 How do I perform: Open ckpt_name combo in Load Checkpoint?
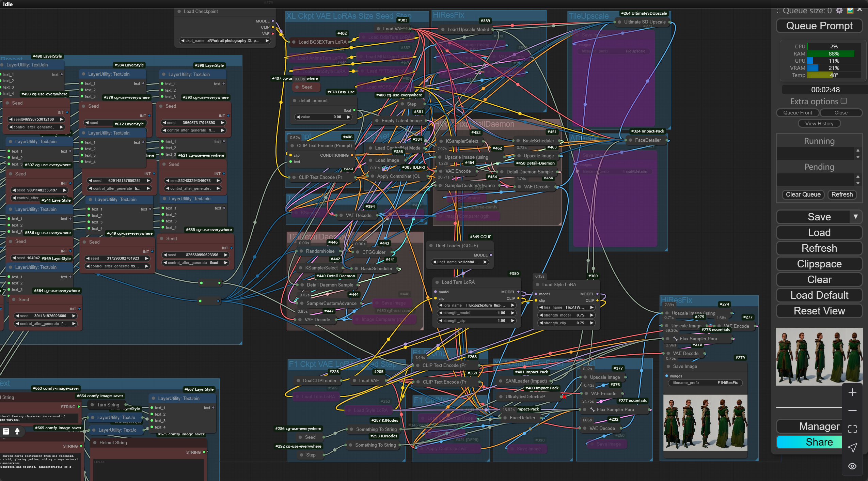coord(225,41)
